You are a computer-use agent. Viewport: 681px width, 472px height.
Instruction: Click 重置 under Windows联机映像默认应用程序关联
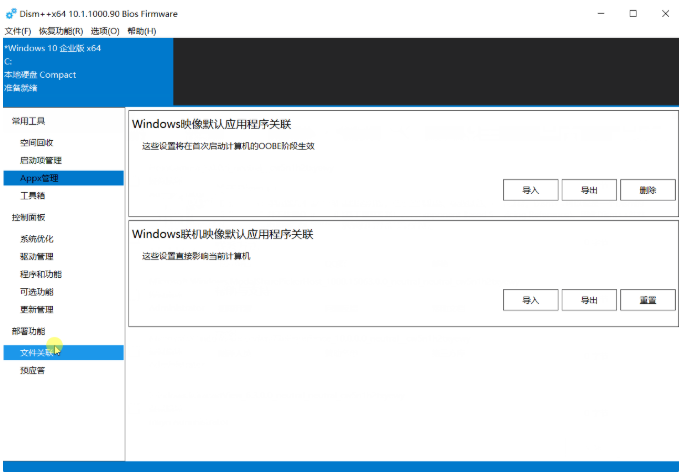point(648,300)
